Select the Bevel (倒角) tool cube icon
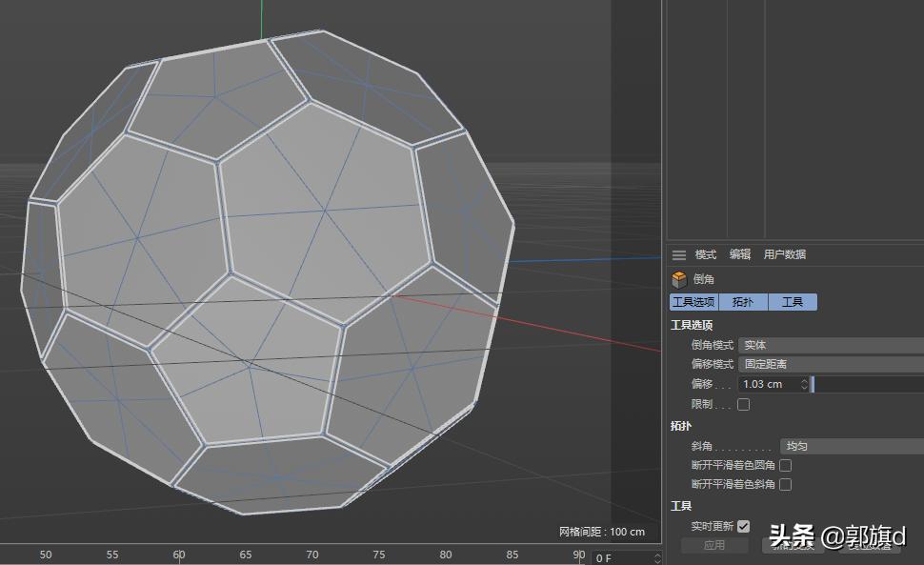 [x=680, y=279]
